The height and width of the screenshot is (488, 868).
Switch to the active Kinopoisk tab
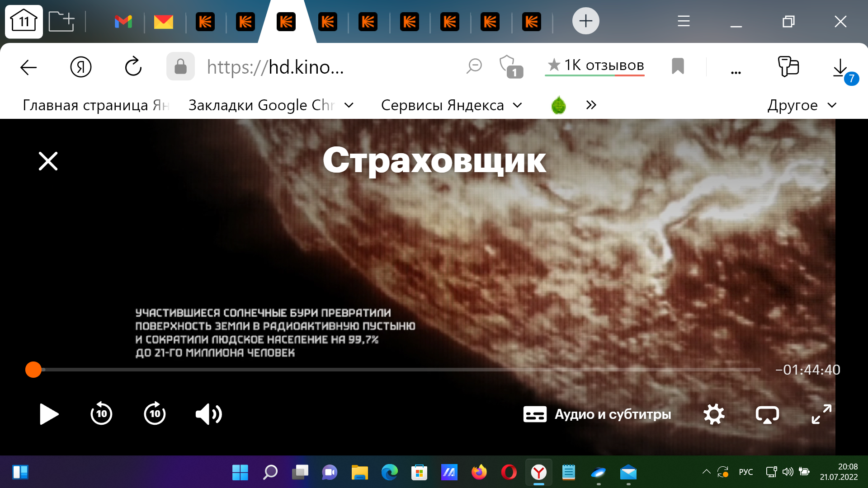pos(286,21)
